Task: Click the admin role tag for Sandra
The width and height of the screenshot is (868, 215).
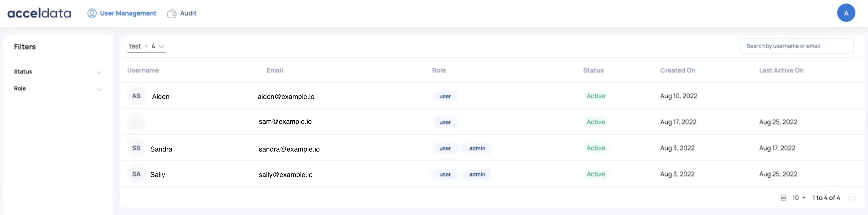Action: coord(477,148)
